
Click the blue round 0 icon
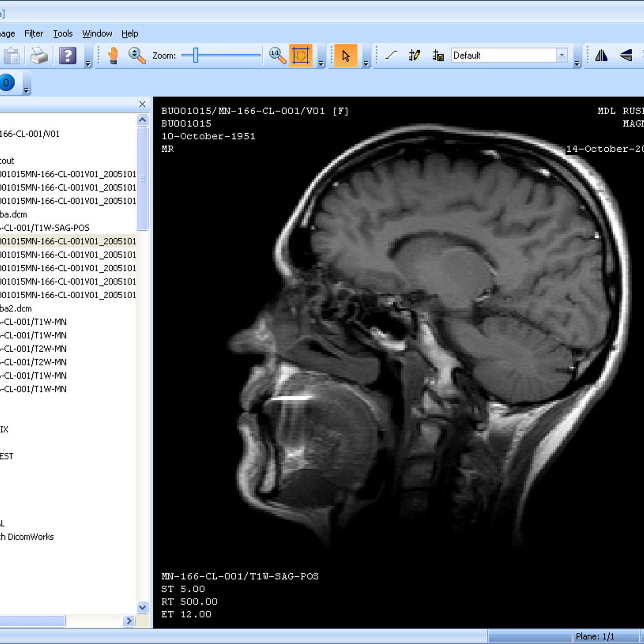click(6, 83)
